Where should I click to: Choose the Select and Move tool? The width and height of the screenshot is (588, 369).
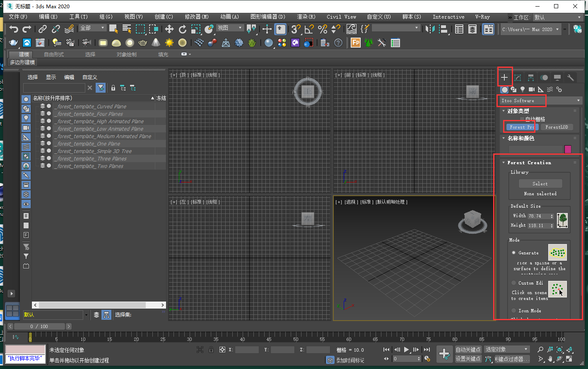[169, 29]
